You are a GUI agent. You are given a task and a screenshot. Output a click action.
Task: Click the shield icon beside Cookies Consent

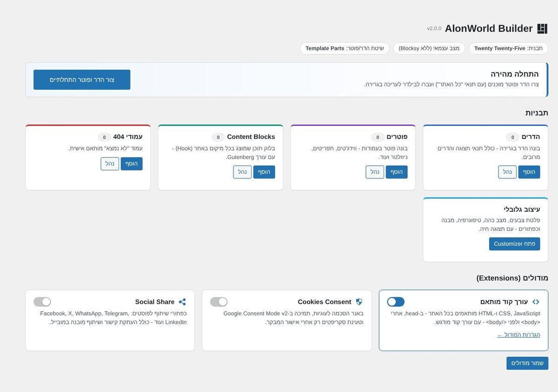click(359, 302)
